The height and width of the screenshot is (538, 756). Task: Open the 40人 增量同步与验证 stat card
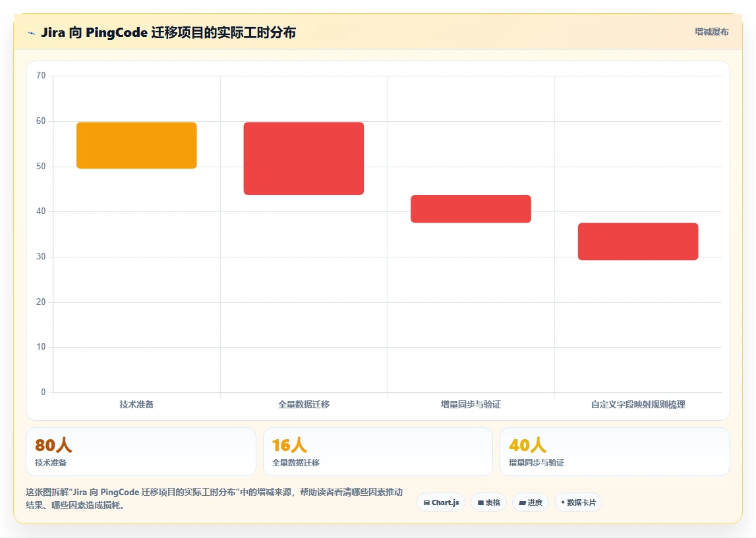[615, 452]
